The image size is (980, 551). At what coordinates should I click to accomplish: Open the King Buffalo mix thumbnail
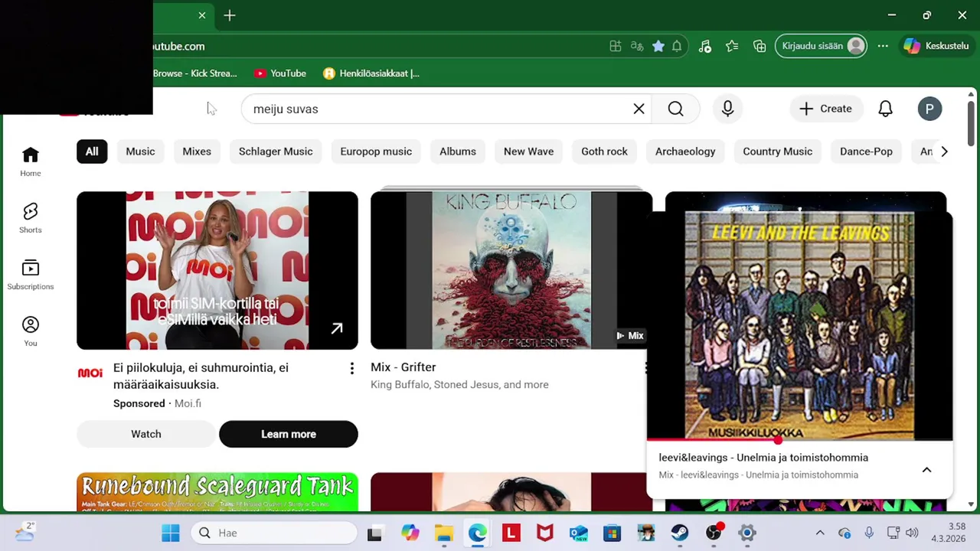tap(511, 270)
